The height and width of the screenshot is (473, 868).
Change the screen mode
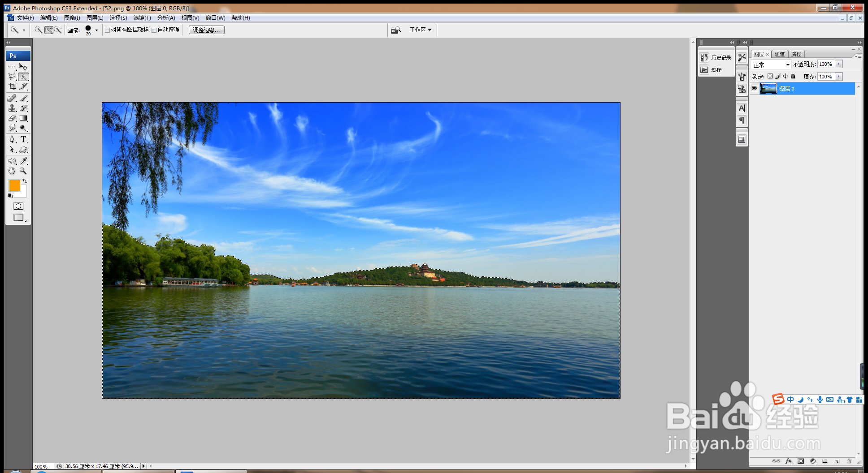[18, 217]
